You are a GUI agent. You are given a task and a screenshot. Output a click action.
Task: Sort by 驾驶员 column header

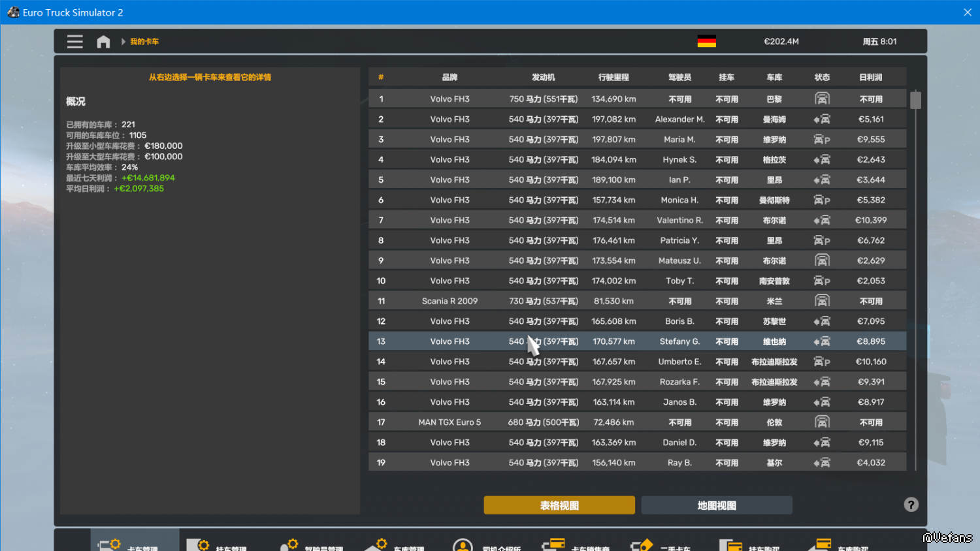point(679,78)
